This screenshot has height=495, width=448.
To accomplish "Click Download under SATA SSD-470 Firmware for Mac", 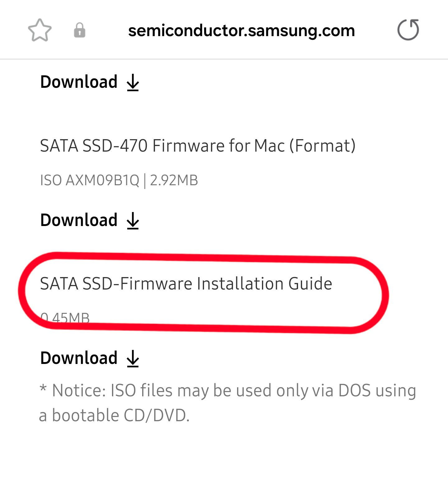I will (78, 220).
